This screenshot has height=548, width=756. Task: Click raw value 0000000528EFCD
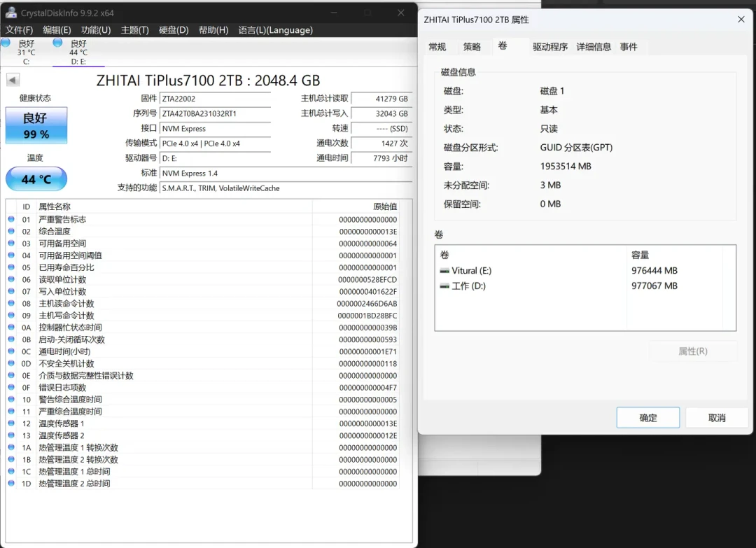point(367,279)
